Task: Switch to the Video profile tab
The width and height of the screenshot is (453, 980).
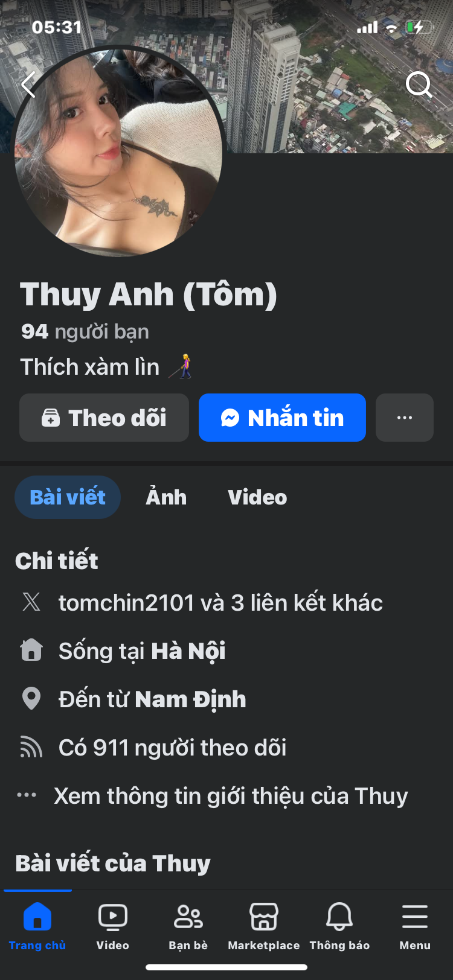Action: (x=257, y=497)
